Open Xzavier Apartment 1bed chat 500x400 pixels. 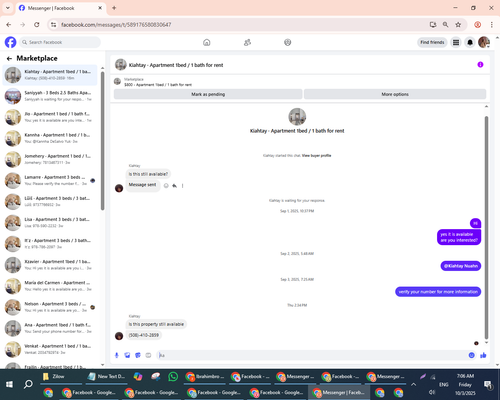click(50, 265)
